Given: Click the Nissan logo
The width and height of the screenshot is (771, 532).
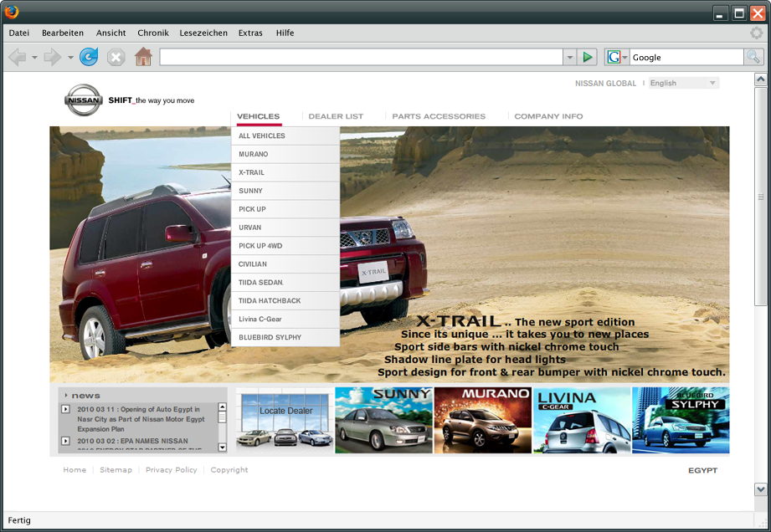Looking at the screenshot, I should click(x=84, y=100).
